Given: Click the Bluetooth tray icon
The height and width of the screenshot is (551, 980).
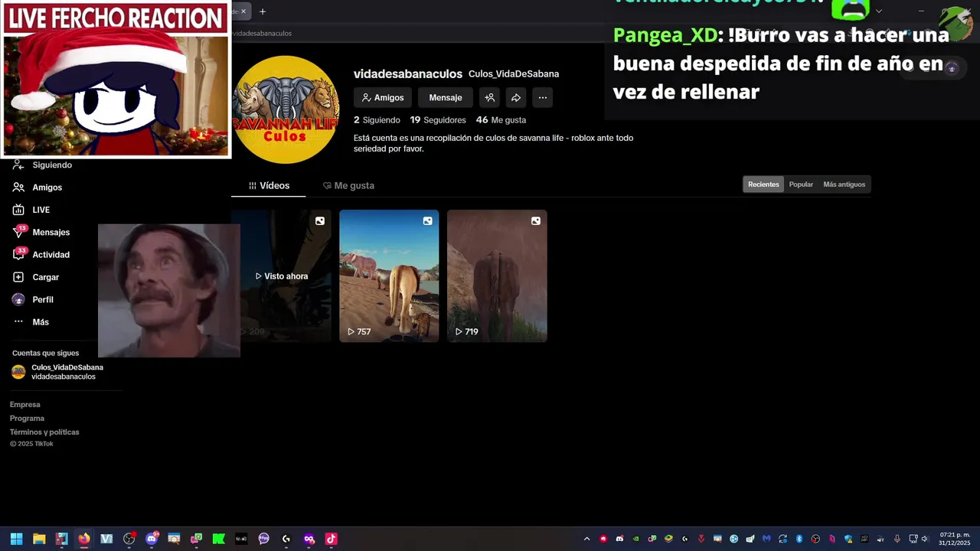Looking at the screenshot, I should (799, 539).
